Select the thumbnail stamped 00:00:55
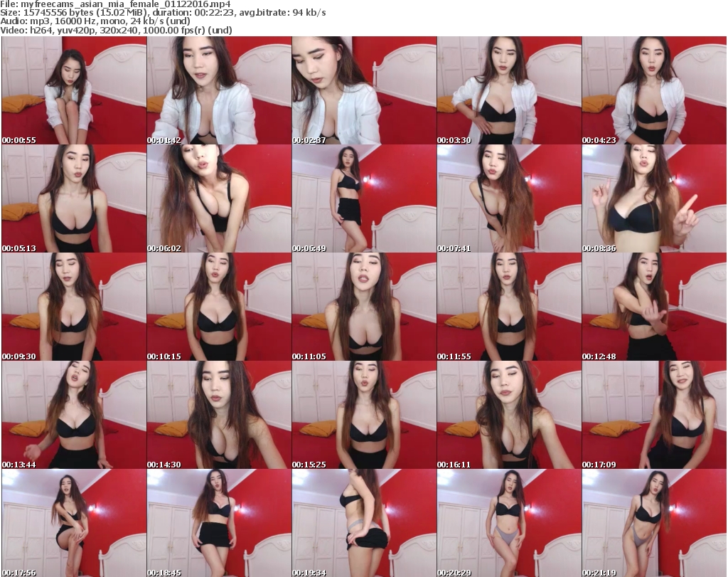The height and width of the screenshot is (577, 728). [74, 90]
